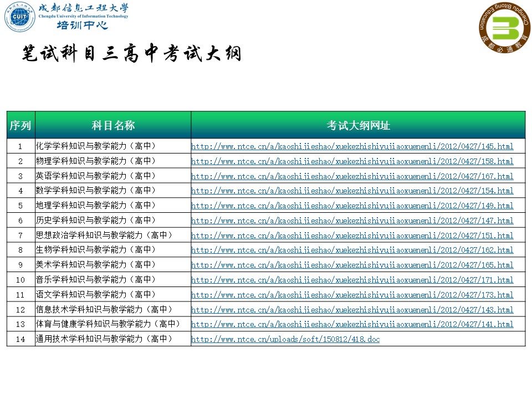Open the fine arts syllabus link ending 165.html
The image size is (532, 399).
352,265
